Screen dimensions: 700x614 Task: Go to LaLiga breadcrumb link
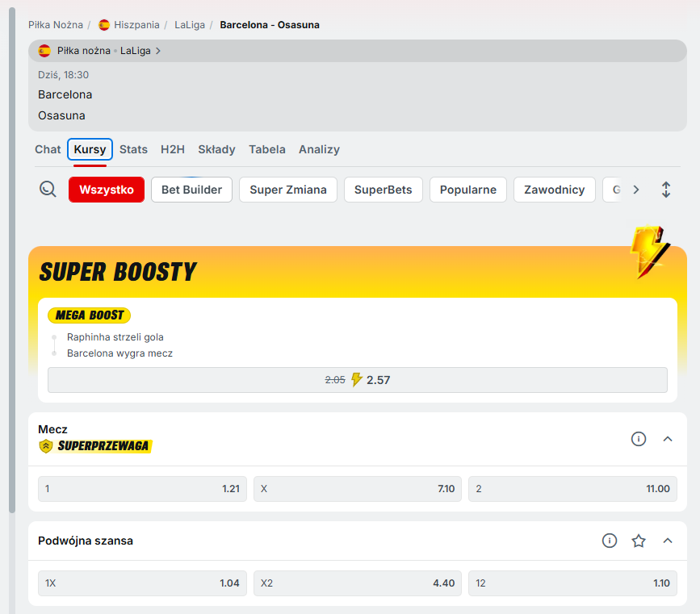pos(189,25)
